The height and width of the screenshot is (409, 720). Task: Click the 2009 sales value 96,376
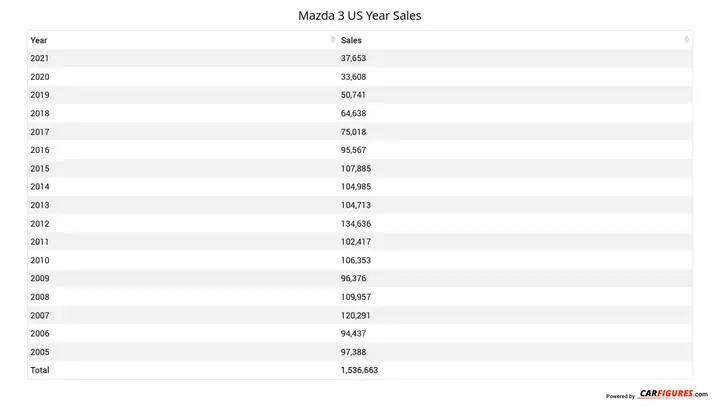click(x=355, y=279)
